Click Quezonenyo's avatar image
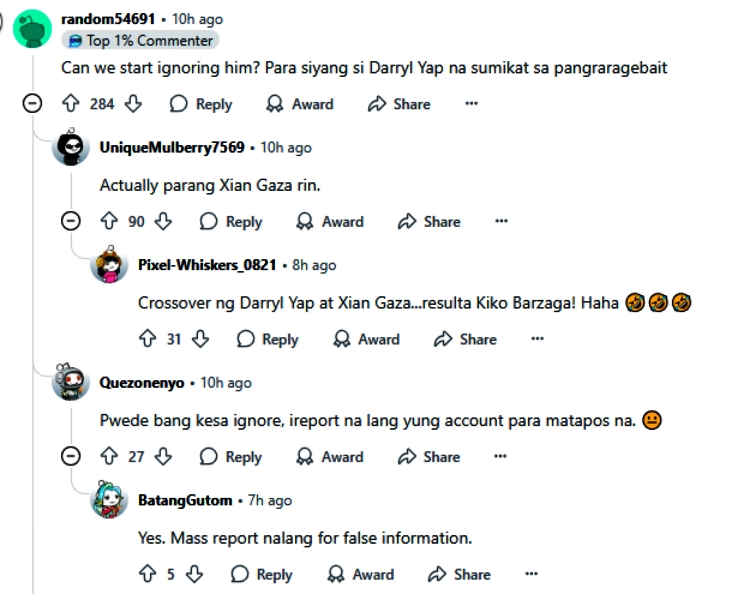Viewport: 750px width, 594px height. [x=71, y=383]
